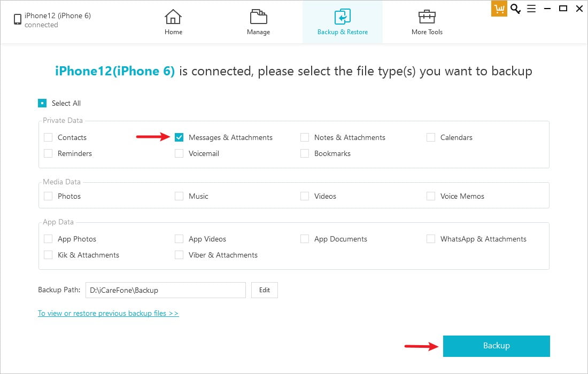Uncheck Messages & Attachments
The width and height of the screenshot is (588, 374).
(179, 137)
